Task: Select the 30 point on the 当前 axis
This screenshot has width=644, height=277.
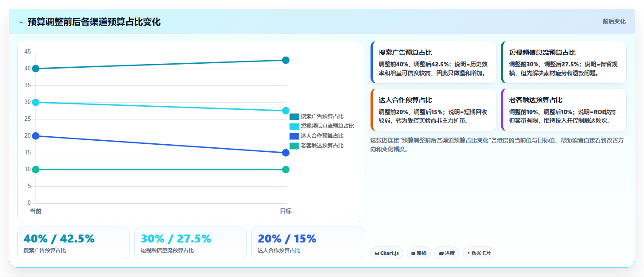Action: point(36,102)
